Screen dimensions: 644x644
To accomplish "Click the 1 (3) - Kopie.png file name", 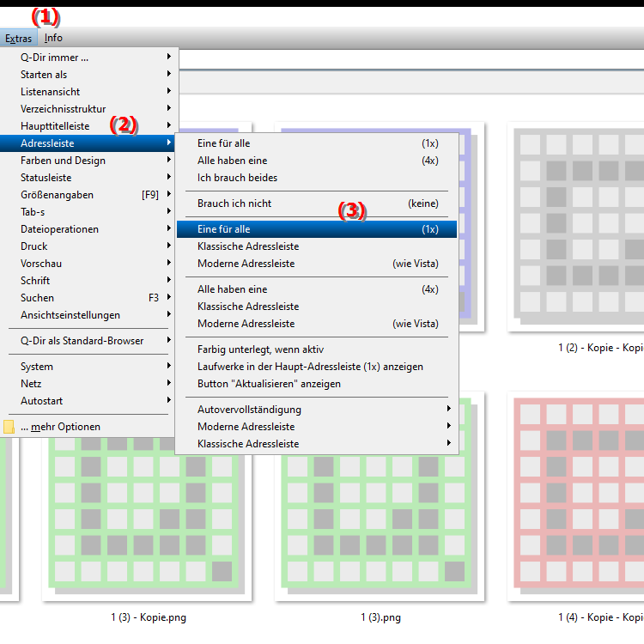I will [x=149, y=617].
